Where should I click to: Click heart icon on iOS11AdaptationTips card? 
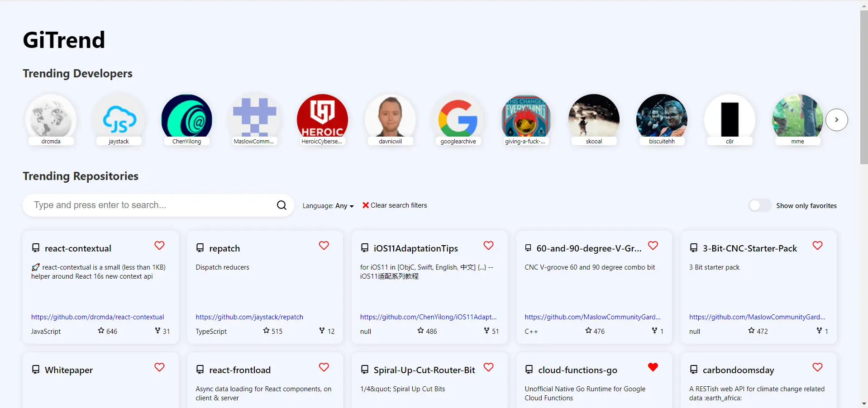pyautogui.click(x=488, y=246)
